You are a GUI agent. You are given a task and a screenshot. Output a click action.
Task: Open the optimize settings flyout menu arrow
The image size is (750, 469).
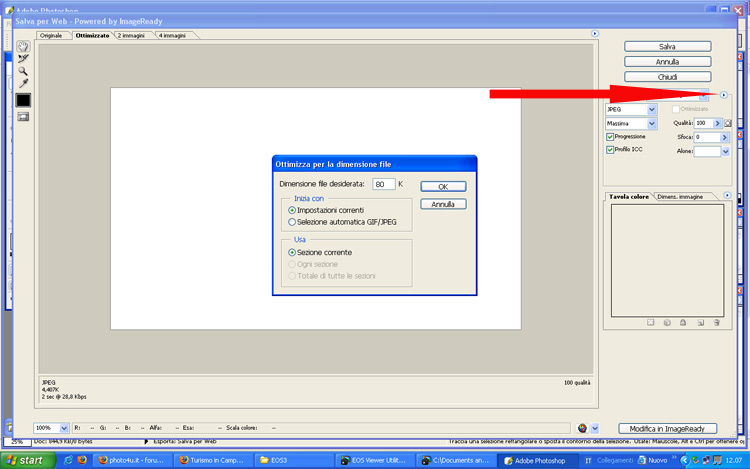pos(723,96)
